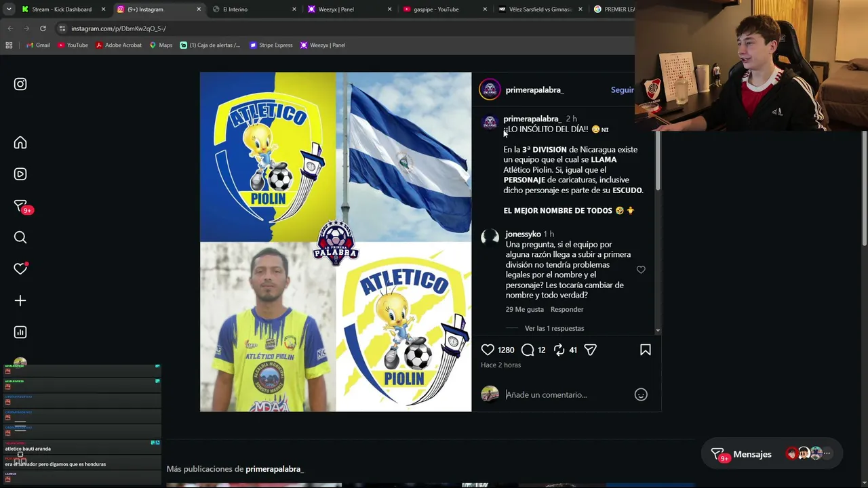Like the jonessyko comment heart
This screenshot has height=488, width=868.
click(x=641, y=270)
